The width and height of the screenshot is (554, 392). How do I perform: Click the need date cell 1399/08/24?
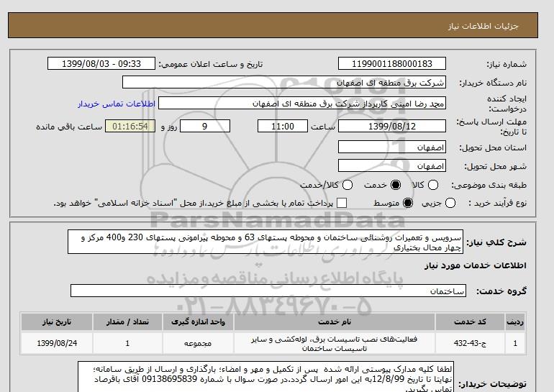point(57,343)
